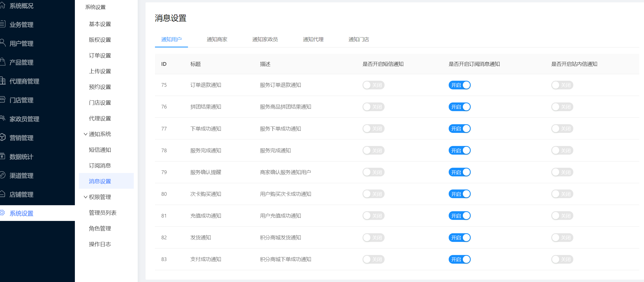Click the 是否开启订阅消息通知 column header
Viewport: 644px width, 282px height.
(474, 64)
